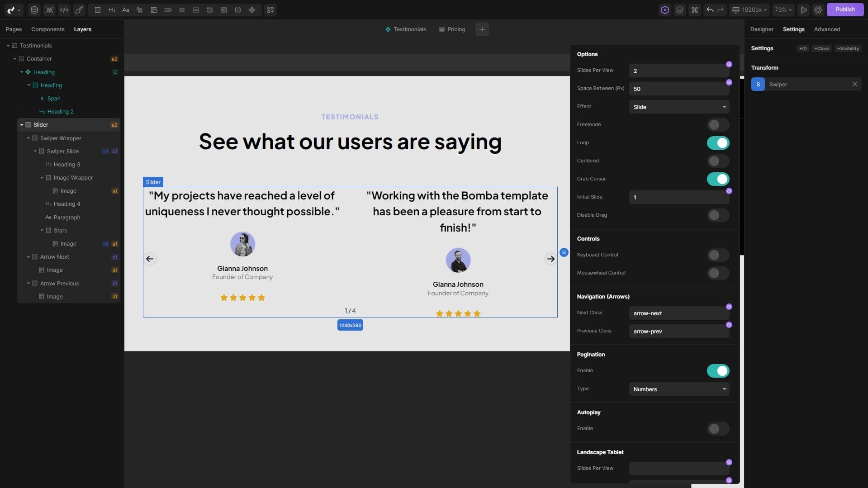Enable the Freemode toggle
Image resolution: width=868 pixels, height=488 pixels.
[717, 125]
